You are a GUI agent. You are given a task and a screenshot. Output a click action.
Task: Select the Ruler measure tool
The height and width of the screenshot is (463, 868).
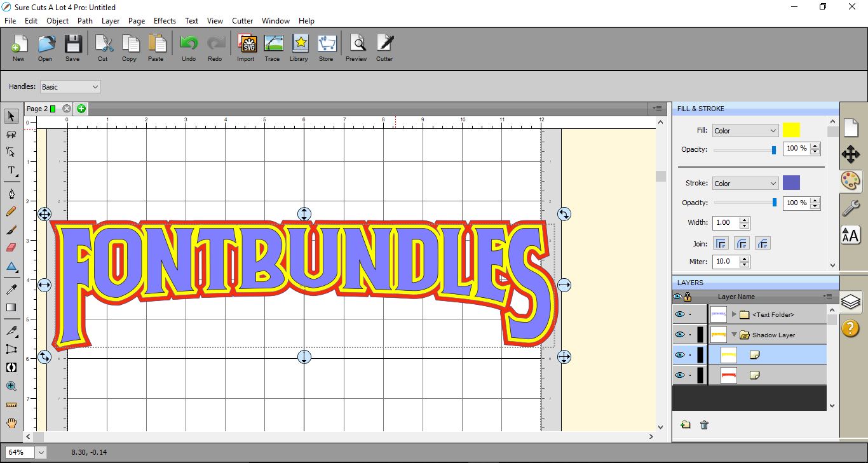click(11, 405)
